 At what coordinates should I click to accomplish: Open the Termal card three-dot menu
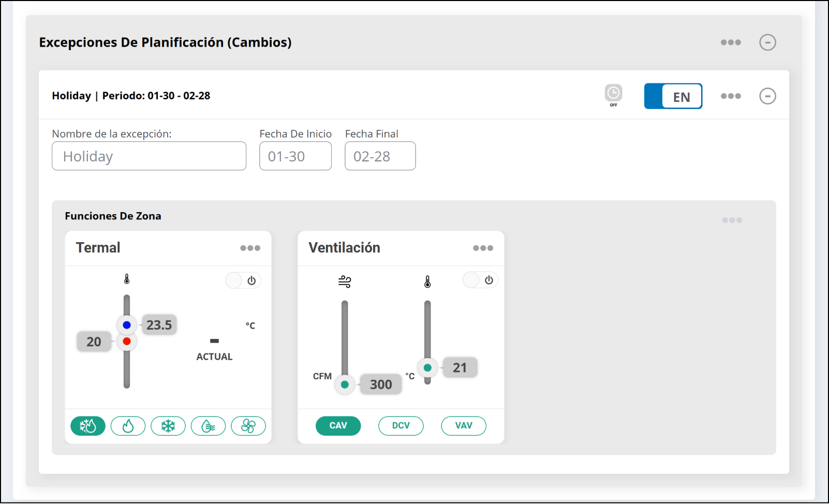click(250, 248)
